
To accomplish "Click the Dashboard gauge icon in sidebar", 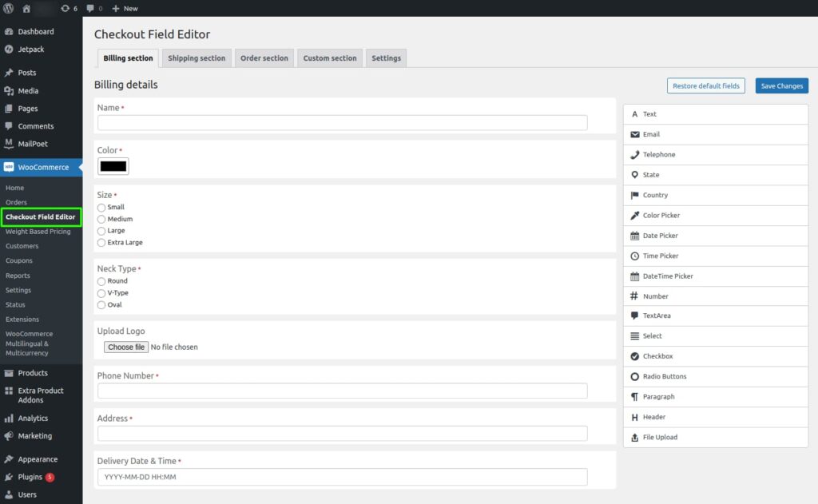I will [9, 32].
